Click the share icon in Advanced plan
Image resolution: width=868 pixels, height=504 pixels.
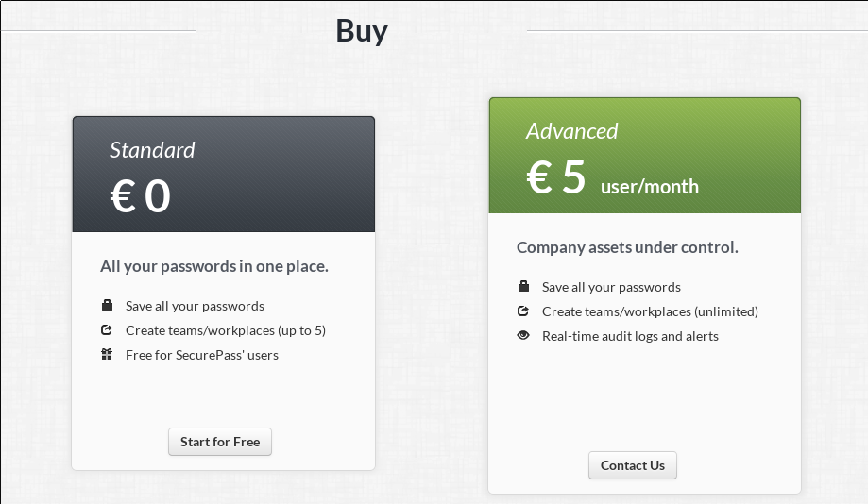click(x=523, y=311)
